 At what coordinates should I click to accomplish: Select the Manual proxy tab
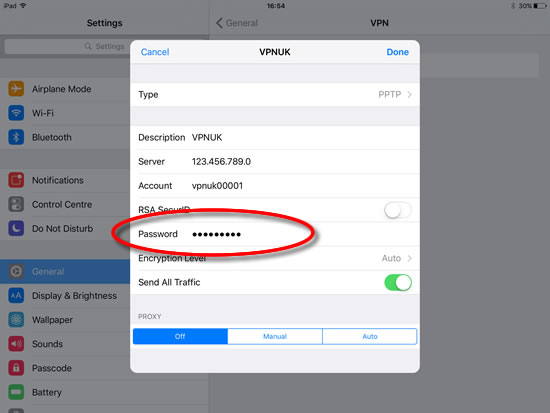pyautogui.click(x=275, y=337)
